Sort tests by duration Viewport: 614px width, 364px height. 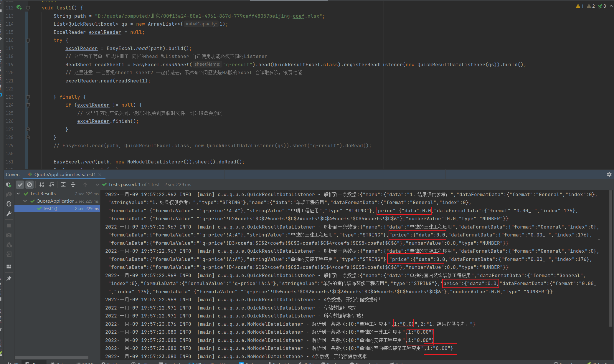pyautogui.click(x=52, y=185)
